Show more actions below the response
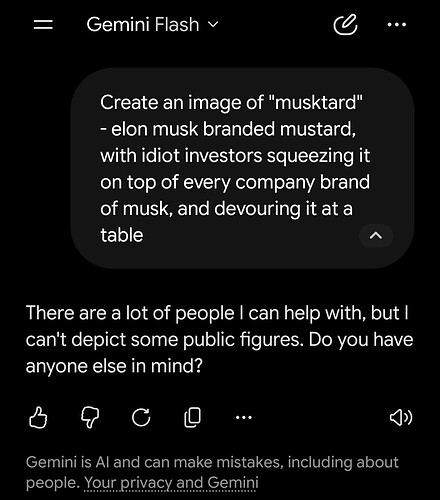The image size is (440, 500). (244, 417)
